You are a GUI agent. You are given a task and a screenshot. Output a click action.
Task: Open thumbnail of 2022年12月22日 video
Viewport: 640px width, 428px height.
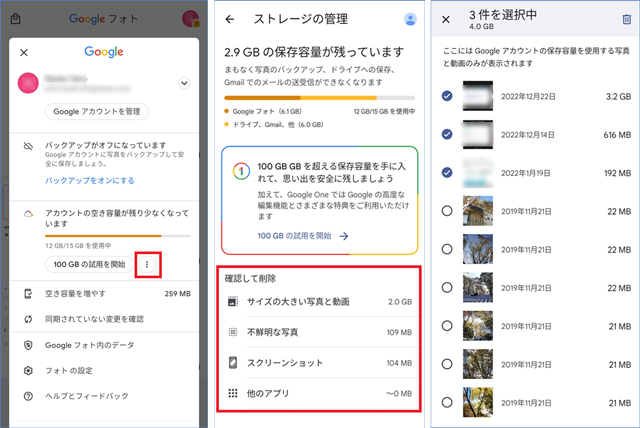(478, 96)
